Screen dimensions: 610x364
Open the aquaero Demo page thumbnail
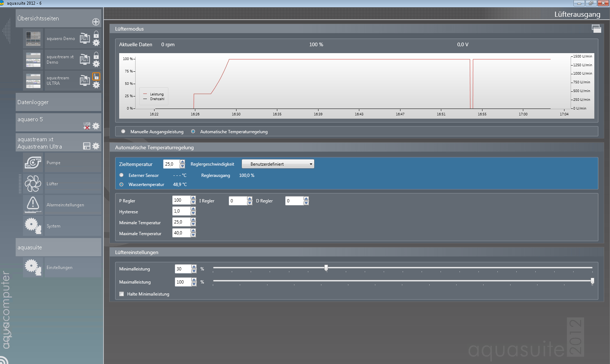pyautogui.click(x=33, y=38)
